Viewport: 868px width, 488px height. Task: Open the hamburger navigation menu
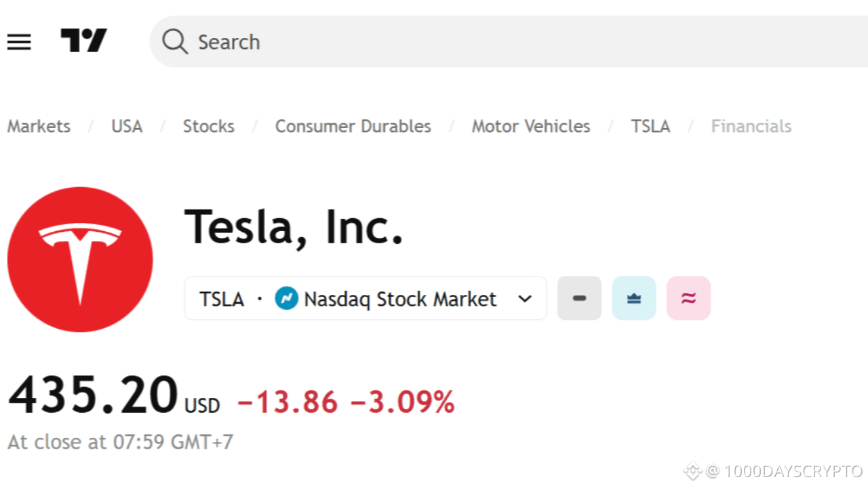tap(18, 41)
